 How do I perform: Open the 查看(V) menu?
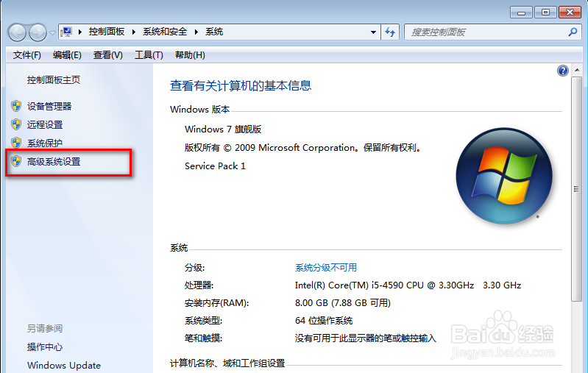click(x=108, y=55)
